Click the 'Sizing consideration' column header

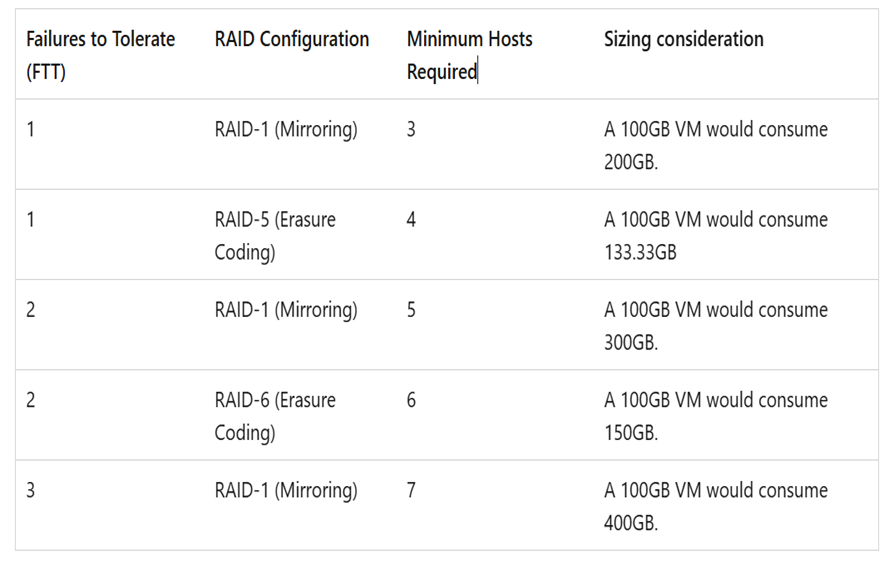(x=683, y=39)
